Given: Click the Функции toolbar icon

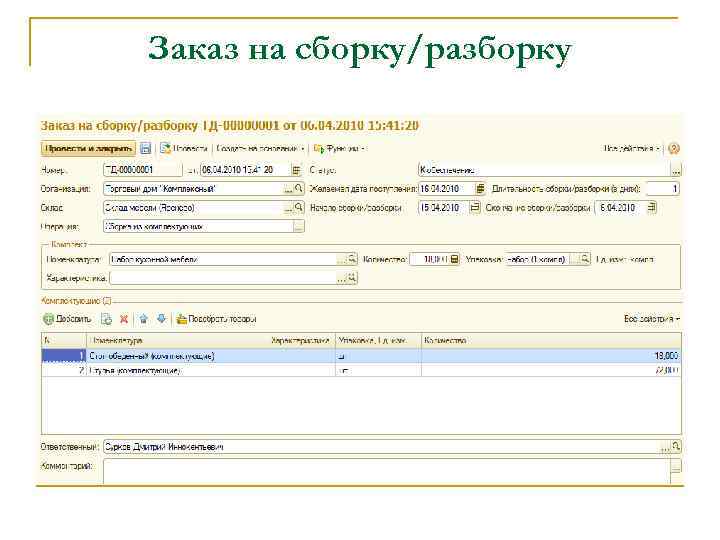Looking at the screenshot, I should [x=319, y=149].
